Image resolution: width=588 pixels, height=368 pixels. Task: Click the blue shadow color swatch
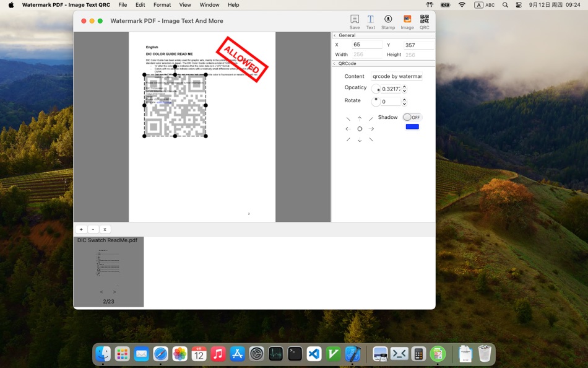(412, 126)
